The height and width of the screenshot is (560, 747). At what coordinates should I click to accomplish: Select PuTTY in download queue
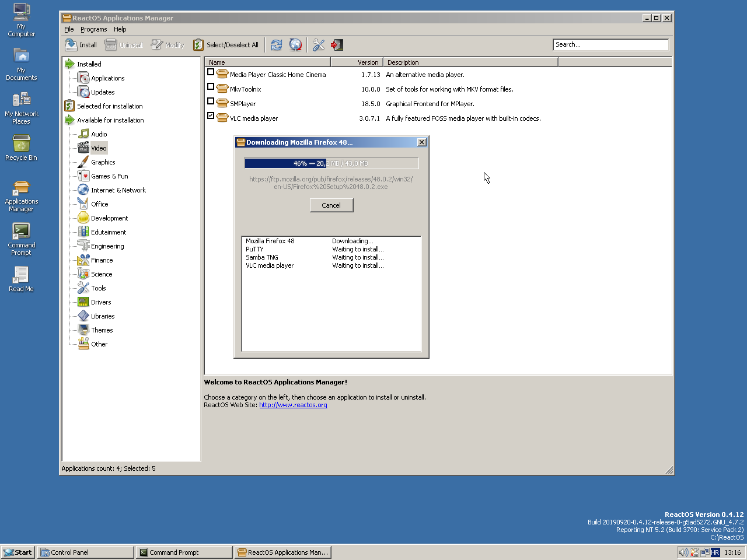coord(254,249)
